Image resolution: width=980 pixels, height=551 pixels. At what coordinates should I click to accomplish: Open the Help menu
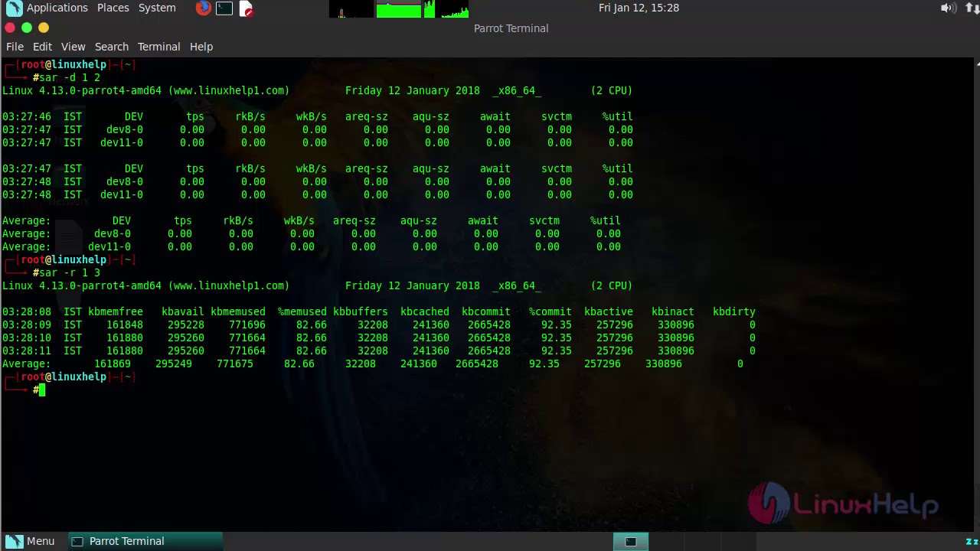click(x=201, y=47)
